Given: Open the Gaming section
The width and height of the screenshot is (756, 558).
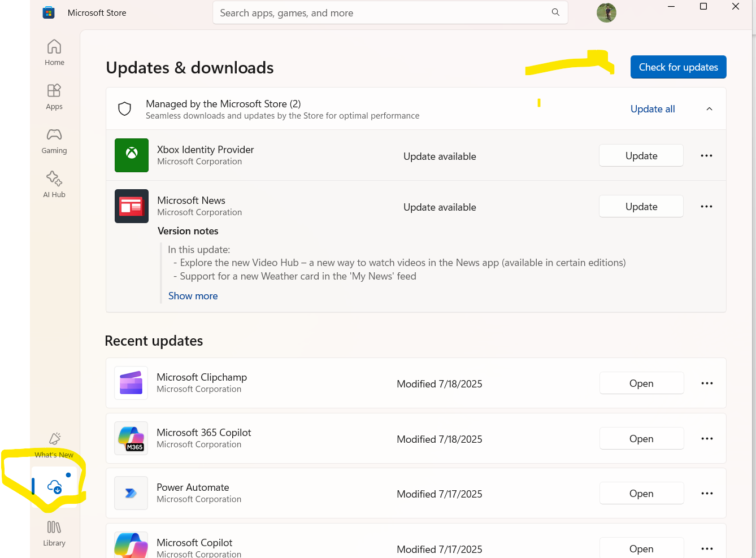Looking at the screenshot, I should 54,141.
